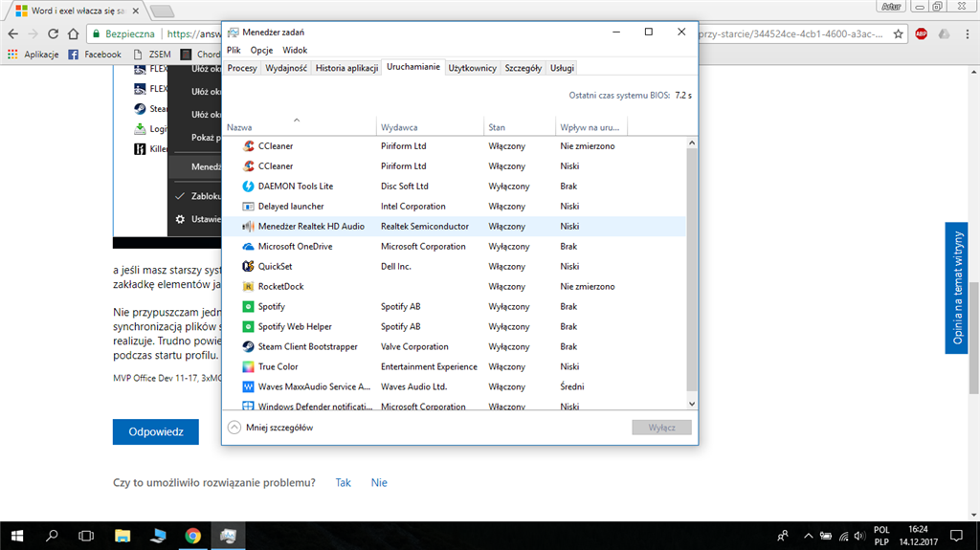Screen dimensions: 980x550
Task: Open Opinia na temat witryny feedback
Action: tap(956, 288)
